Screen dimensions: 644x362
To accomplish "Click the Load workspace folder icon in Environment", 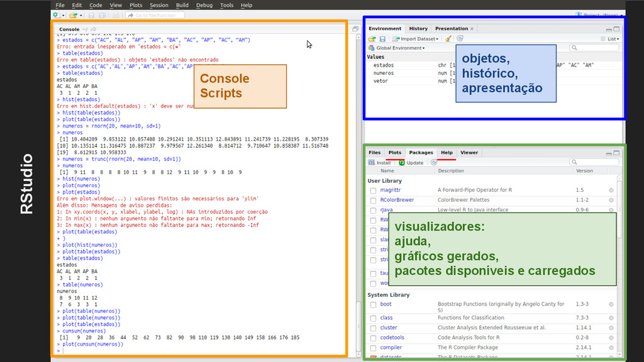I will tap(372, 38).
